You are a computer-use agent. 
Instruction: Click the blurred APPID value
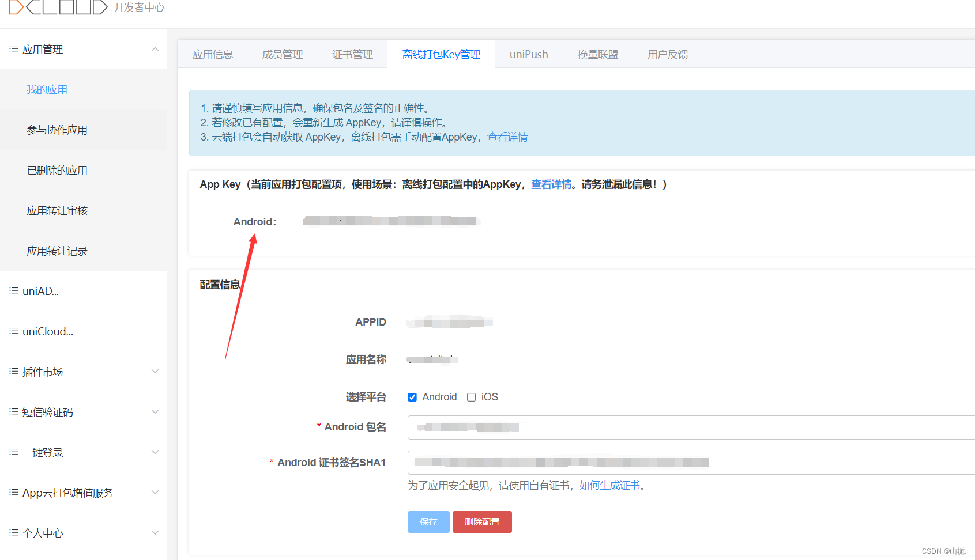(450, 322)
